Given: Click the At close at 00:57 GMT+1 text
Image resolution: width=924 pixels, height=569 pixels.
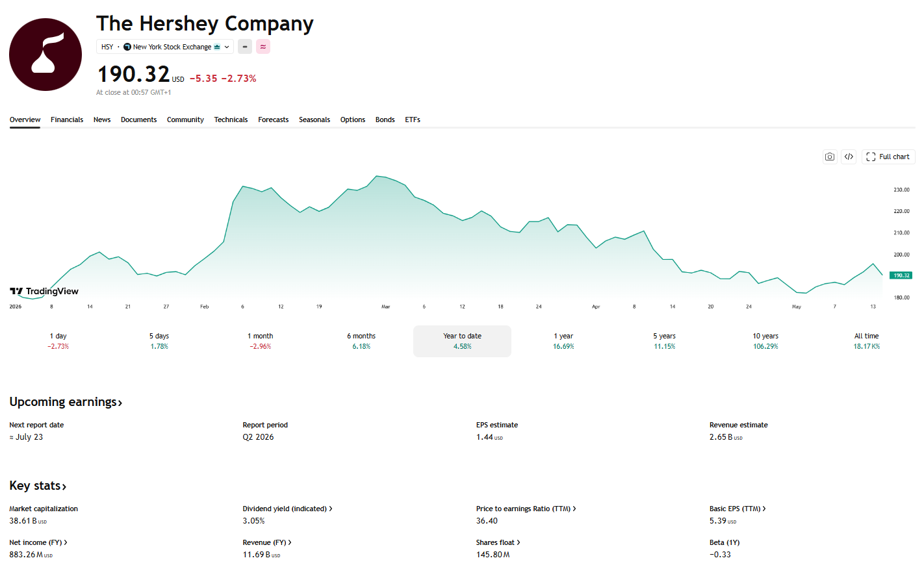Looking at the screenshot, I should pyautogui.click(x=134, y=92).
